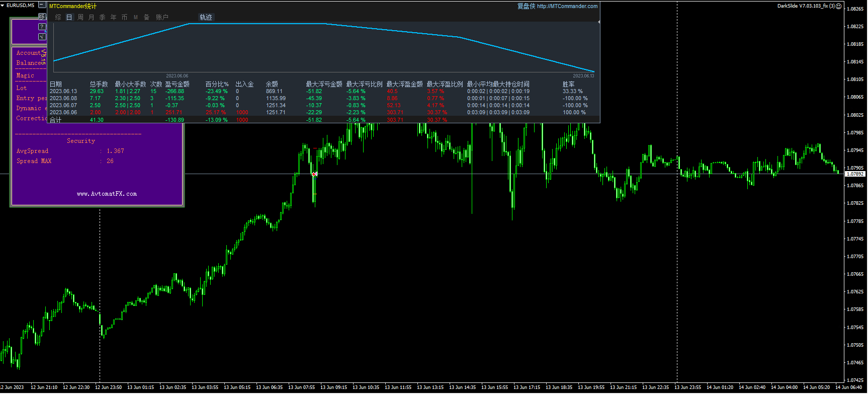
Task: Click the minus collapse button beside EURUSD,M5
Action: coord(42,5)
